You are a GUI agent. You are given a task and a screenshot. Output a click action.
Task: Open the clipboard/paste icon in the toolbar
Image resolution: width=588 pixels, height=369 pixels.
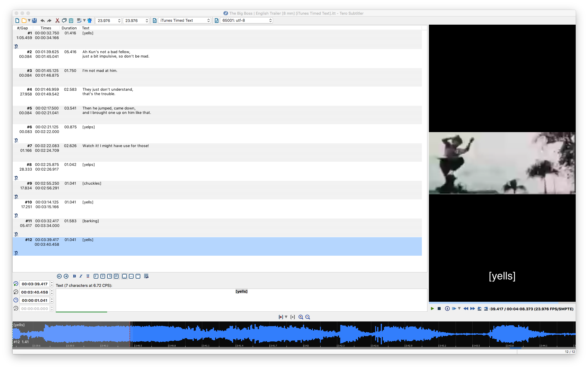tap(70, 21)
